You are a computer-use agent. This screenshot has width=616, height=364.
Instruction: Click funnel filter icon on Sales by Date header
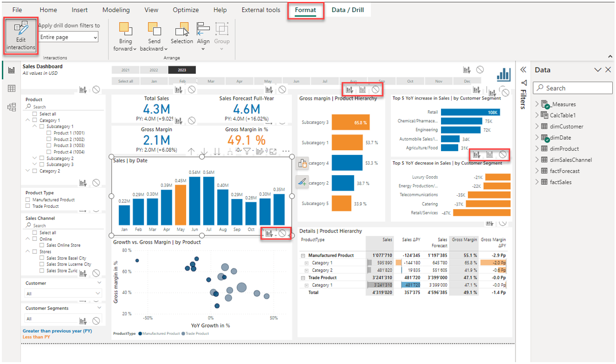point(247,151)
